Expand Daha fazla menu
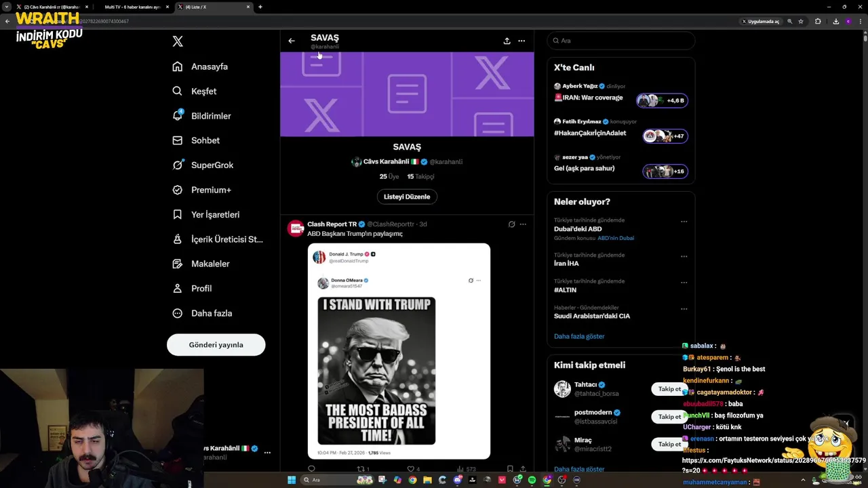 [x=202, y=313]
